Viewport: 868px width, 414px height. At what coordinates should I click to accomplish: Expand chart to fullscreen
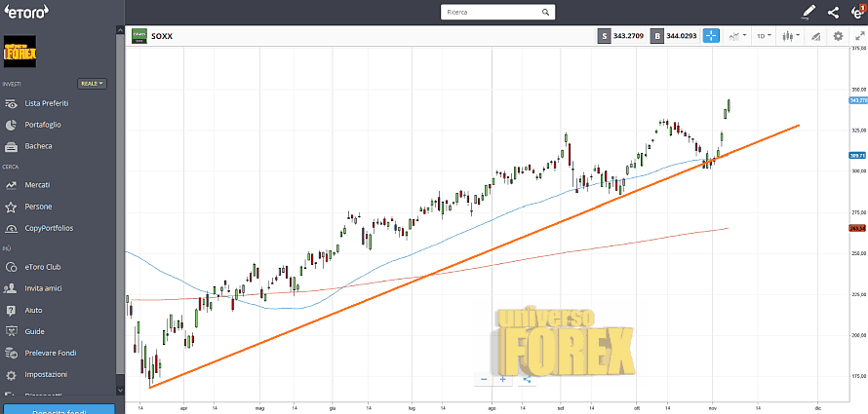coord(858,36)
